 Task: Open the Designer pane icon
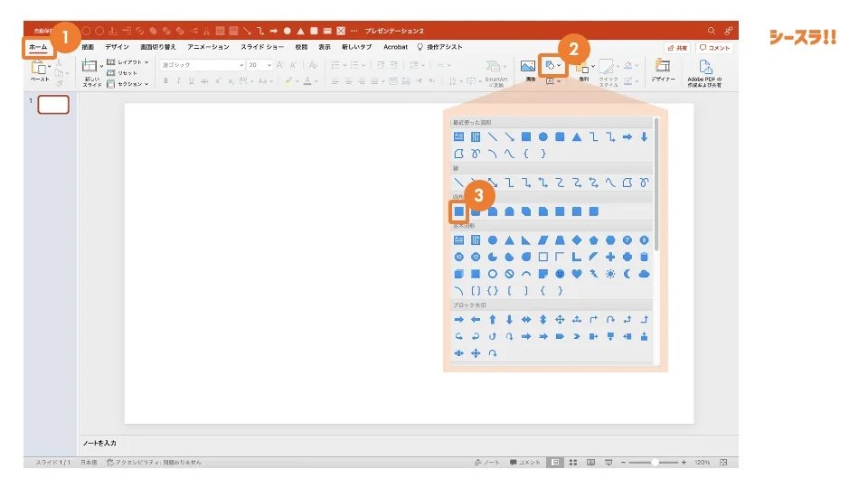(x=663, y=66)
